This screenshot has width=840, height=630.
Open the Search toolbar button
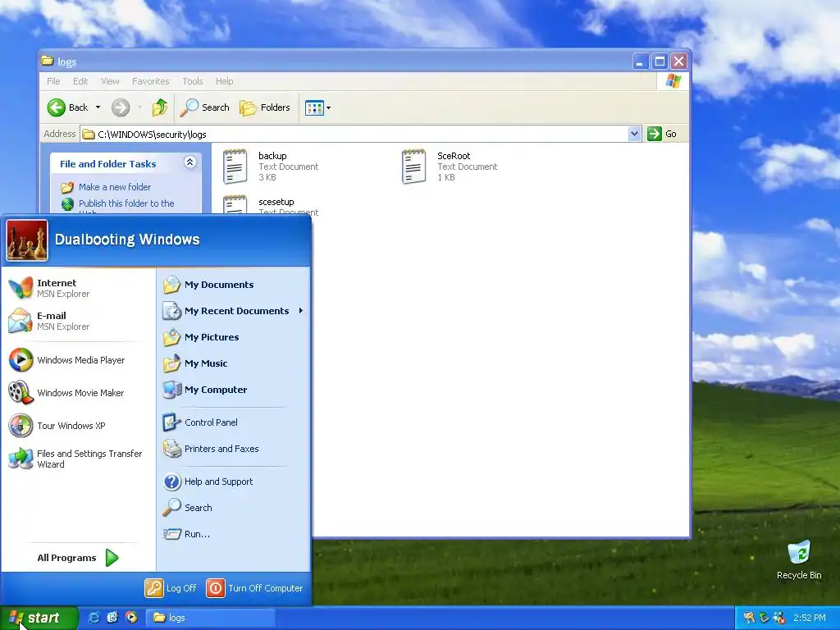(204, 107)
